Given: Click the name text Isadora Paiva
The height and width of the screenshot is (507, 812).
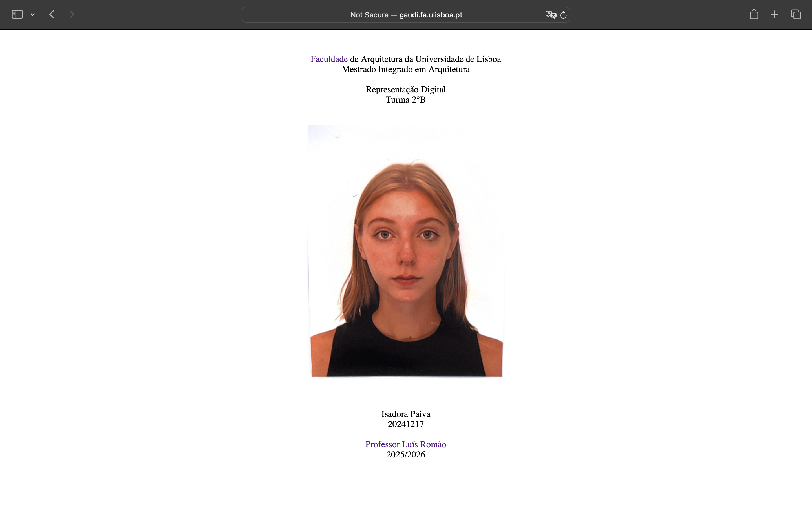Looking at the screenshot, I should coord(406,414).
